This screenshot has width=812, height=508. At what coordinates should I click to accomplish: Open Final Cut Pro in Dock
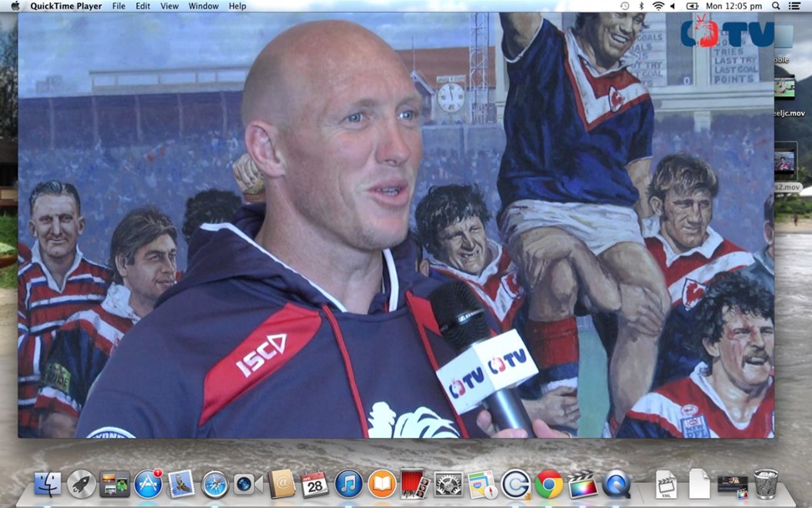(x=583, y=484)
